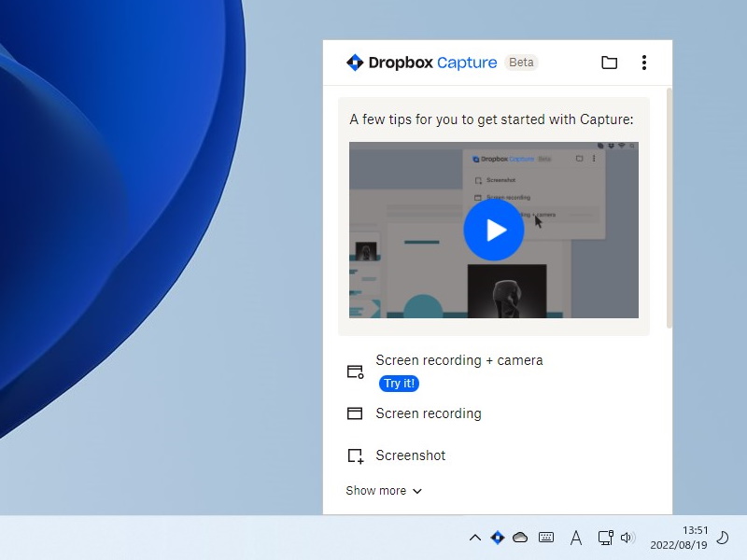Open the volume speaker tray icon
Screen dimensions: 747x560
click(627, 538)
